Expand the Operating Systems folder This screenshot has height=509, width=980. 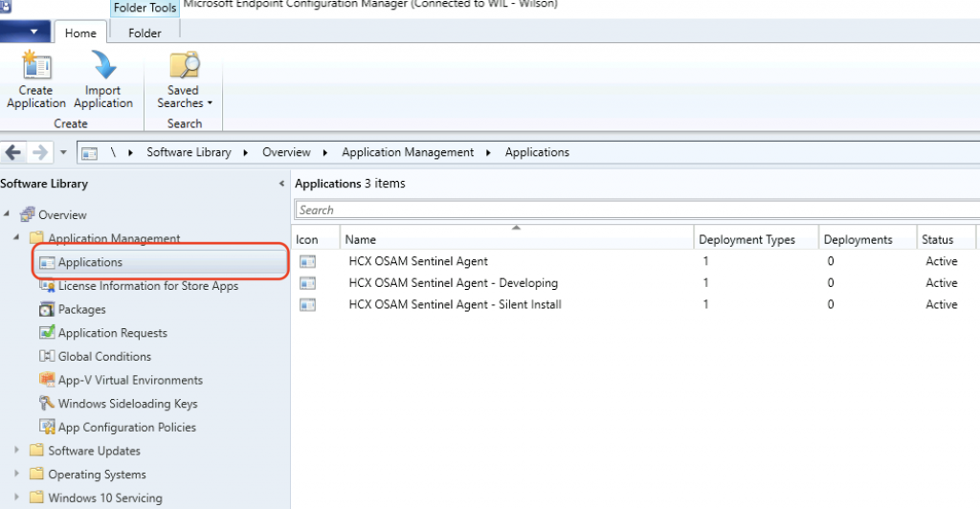pyautogui.click(x=17, y=474)
